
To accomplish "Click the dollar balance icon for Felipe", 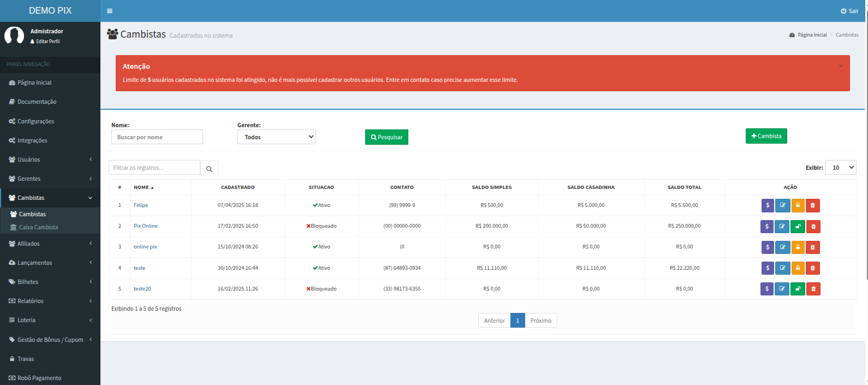I will tap(768, 205).
